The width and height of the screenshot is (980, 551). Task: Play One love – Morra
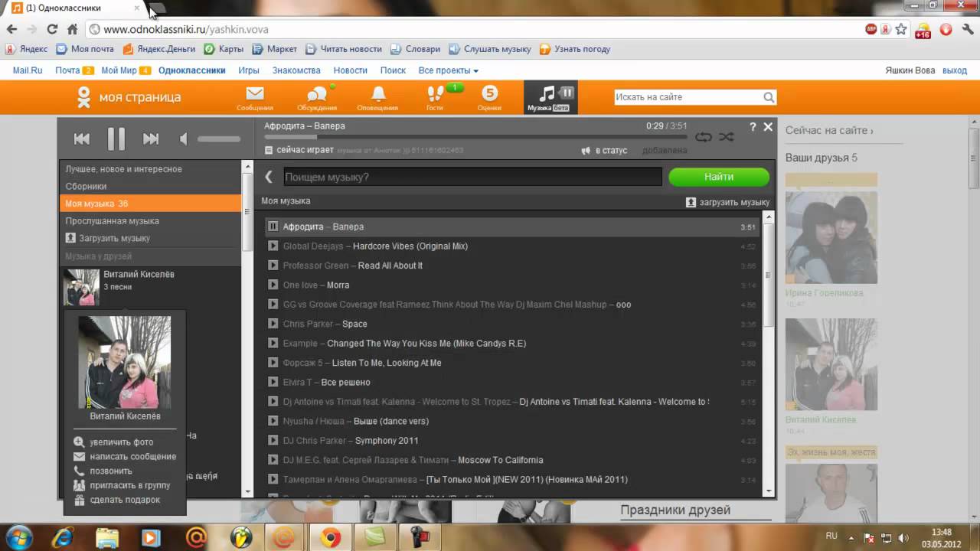click(x=273, y=285)
